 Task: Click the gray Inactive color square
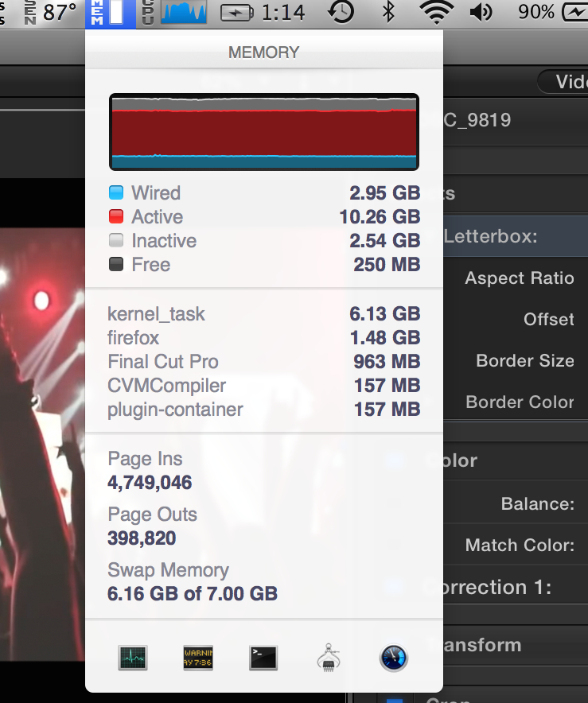pos(116,240)
